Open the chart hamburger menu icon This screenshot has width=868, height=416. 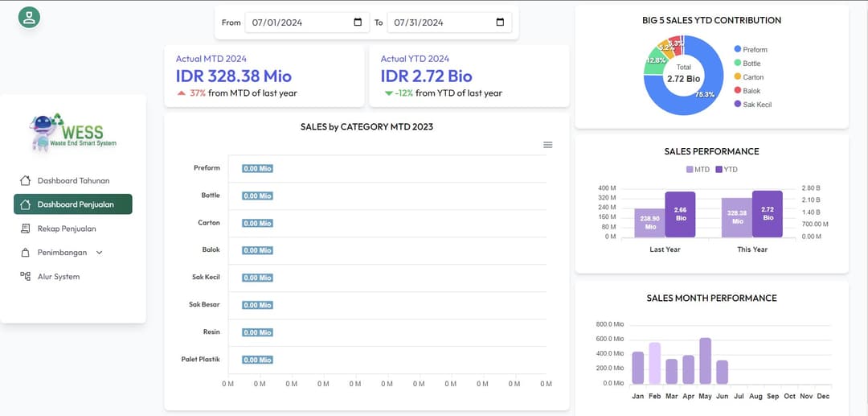click(548, 145)
